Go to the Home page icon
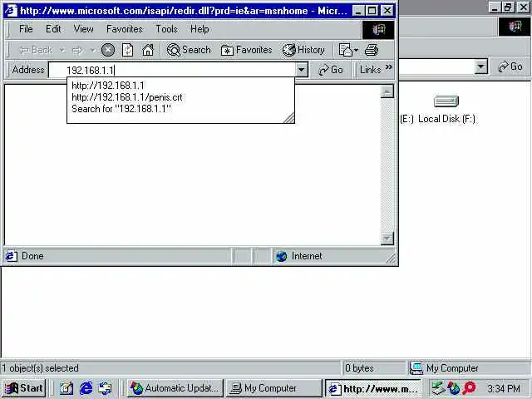 coord(148,50)
